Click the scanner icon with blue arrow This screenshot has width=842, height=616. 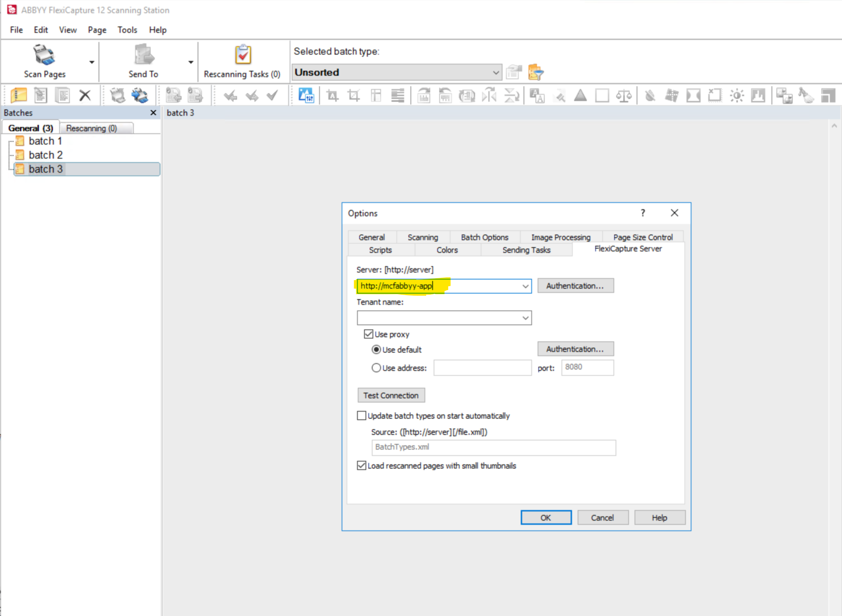[140, 96]
